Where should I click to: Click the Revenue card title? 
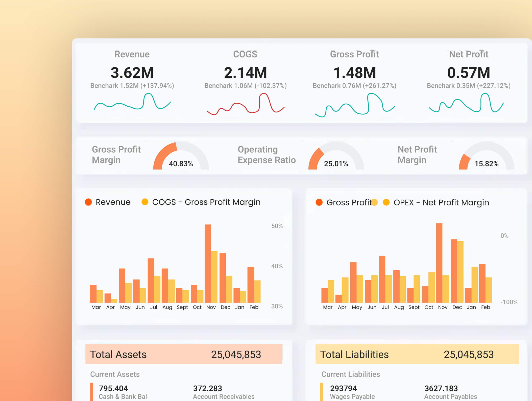point(132,54)
